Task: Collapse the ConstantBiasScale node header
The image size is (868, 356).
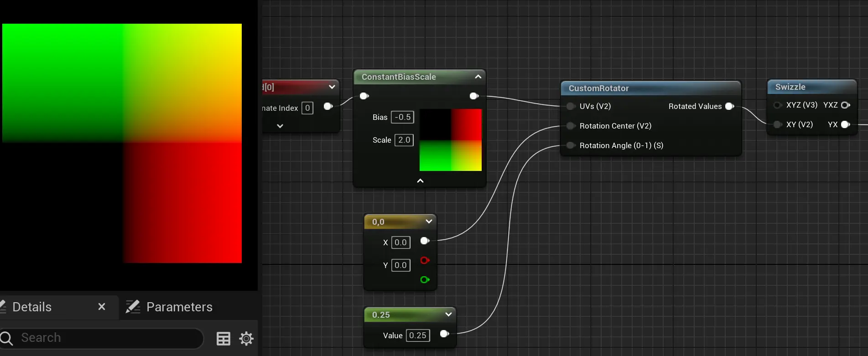Action: click(478, 77)
